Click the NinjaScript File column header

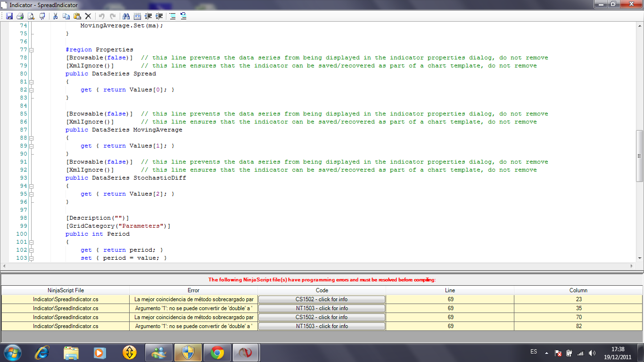66,290
